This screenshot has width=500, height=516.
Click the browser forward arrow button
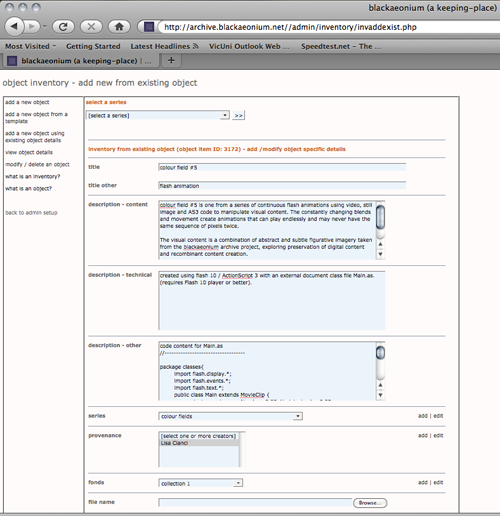pos(33,26)
